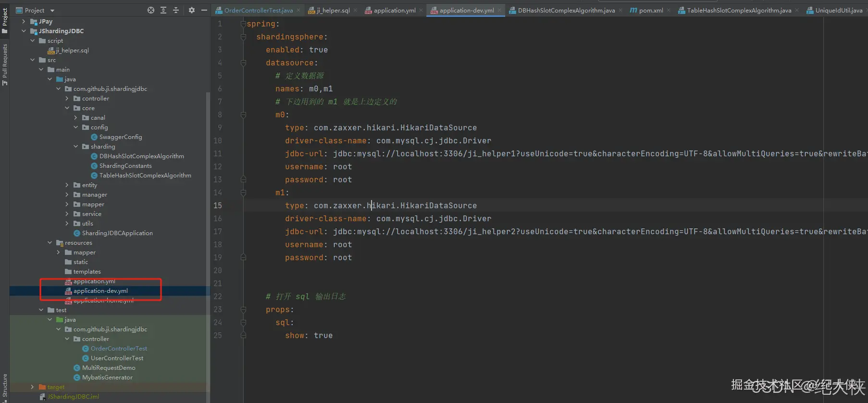
Task: Collapse the resources folder
Action: tap(50, 243)
